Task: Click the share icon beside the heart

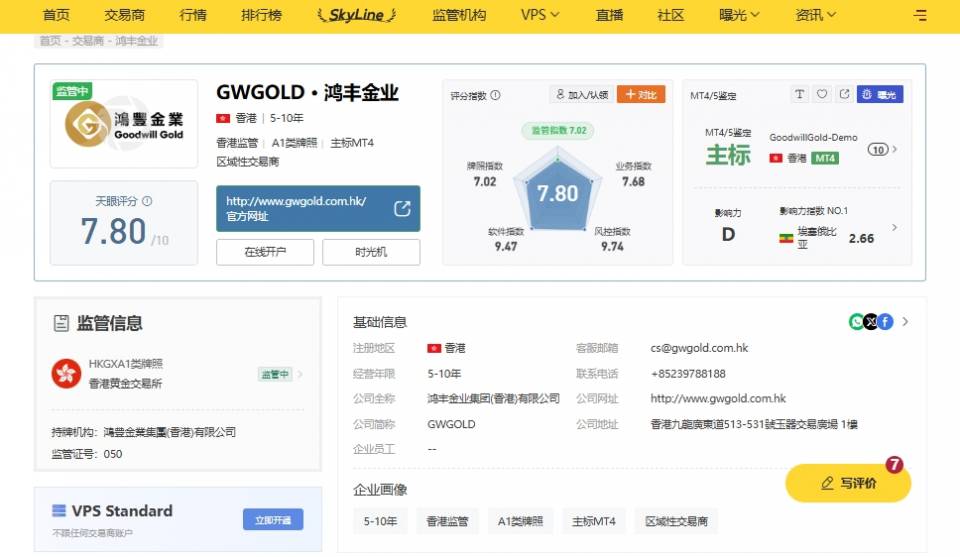Action: (844, 94)
